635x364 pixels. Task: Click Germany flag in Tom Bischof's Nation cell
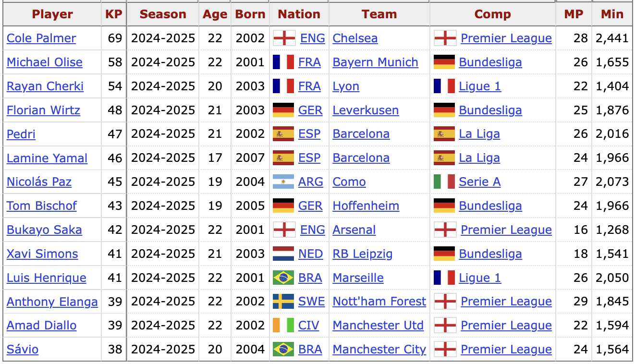(283, 206)
